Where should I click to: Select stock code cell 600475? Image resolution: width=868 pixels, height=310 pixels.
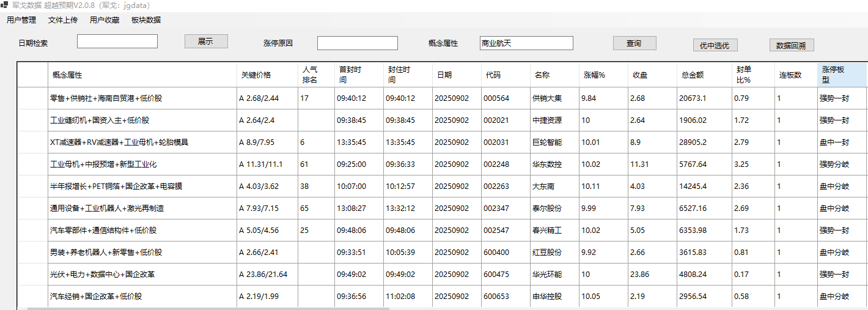pyautogui.click(x=496, y=275)
